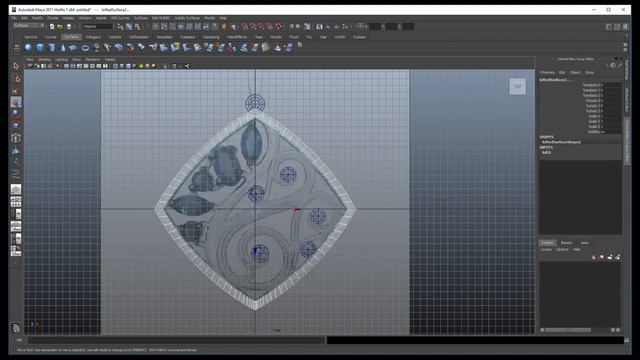The image size is (640, 360).
Task: Create a NURBS cube from shelf
Action: coord(40,48)
